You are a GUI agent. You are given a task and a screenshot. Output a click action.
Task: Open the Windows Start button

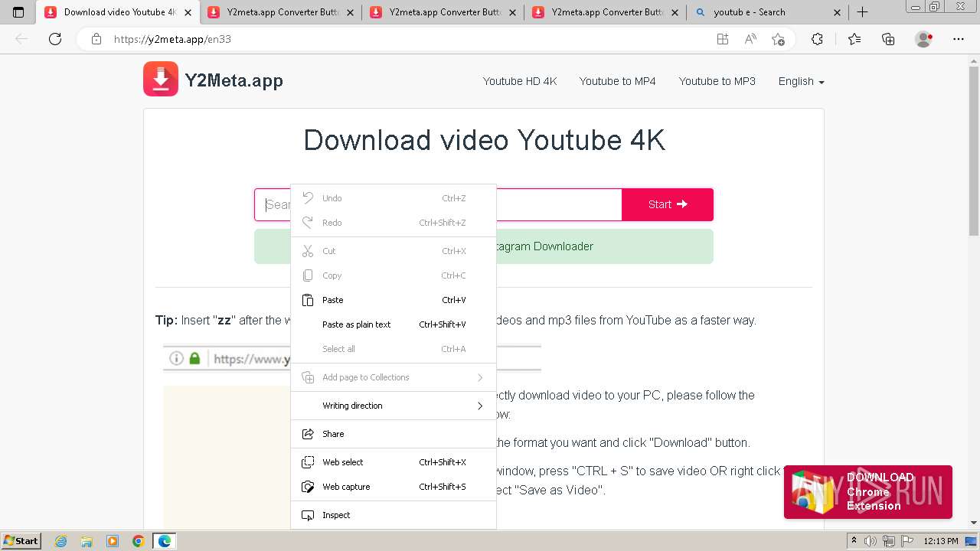coord(21,541)
